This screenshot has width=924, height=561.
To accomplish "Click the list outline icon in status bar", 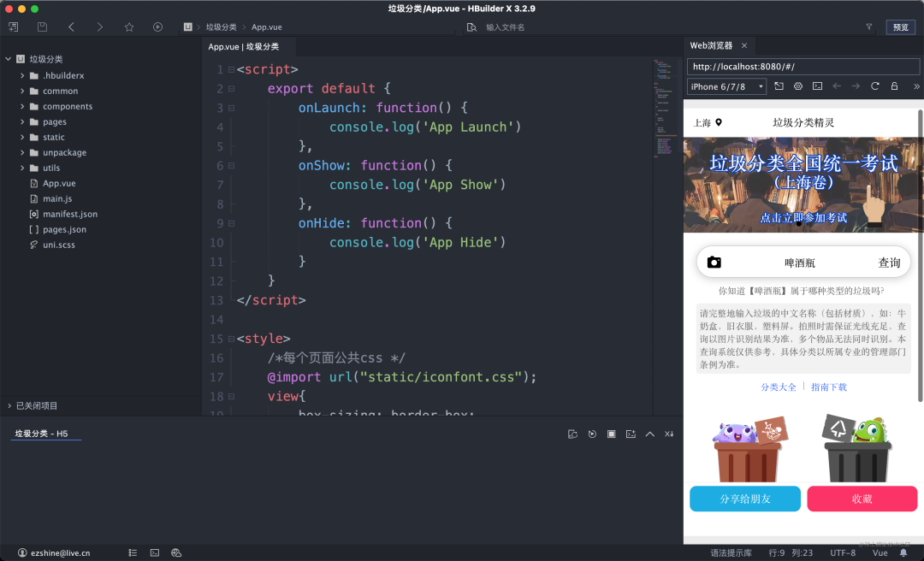I will pos(133,552).
